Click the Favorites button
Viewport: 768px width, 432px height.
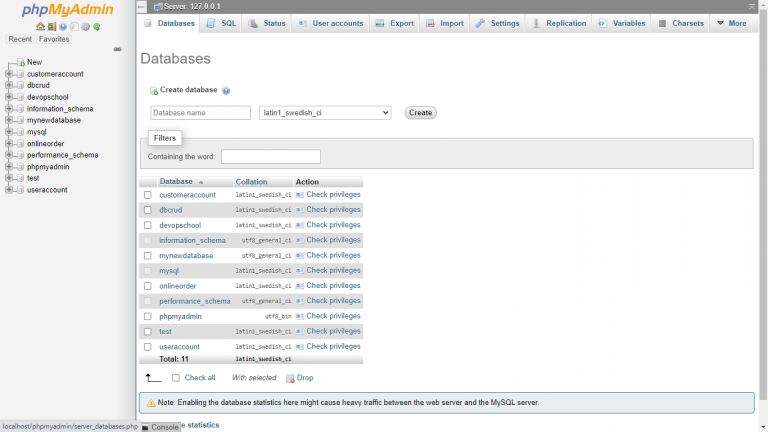click(x=54, y=39)
